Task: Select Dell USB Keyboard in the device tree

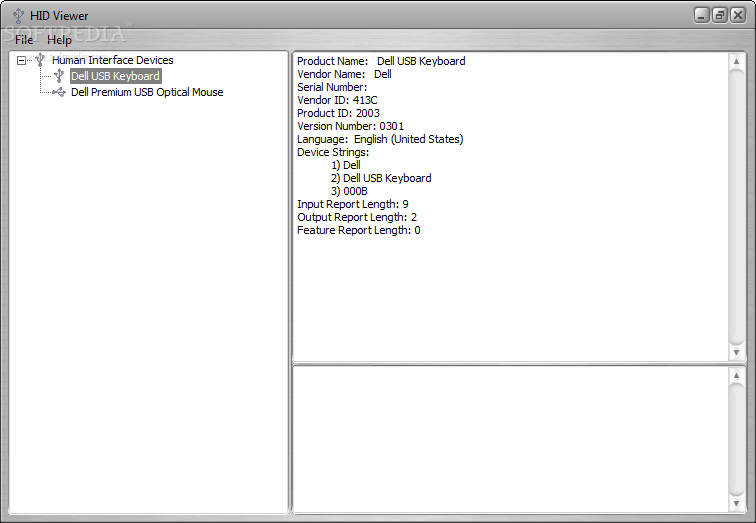Action: pyautogui.click(x=115, y=76)
